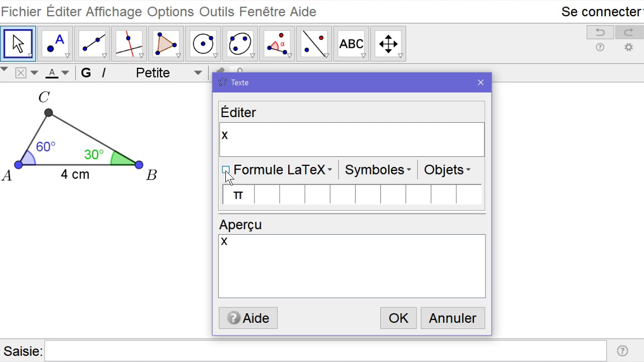This screenshot has height=362, width=644.
Task: Toggle italic I text style
Action: (104, 73)
